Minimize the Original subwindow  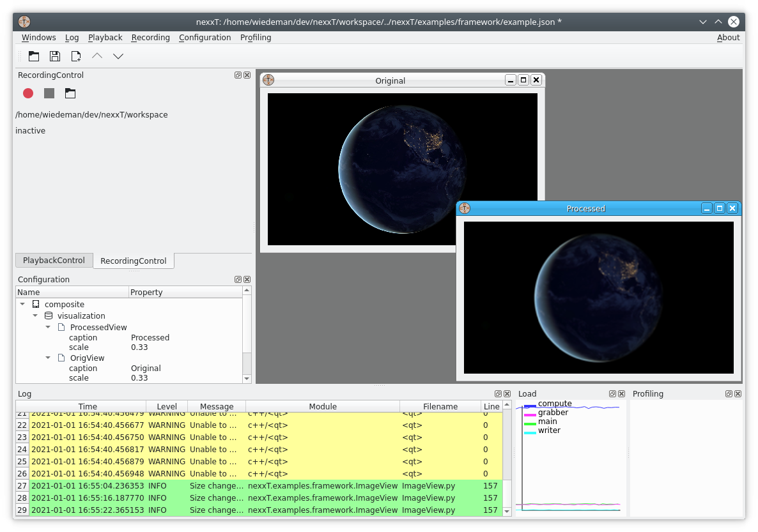(511, 80)
